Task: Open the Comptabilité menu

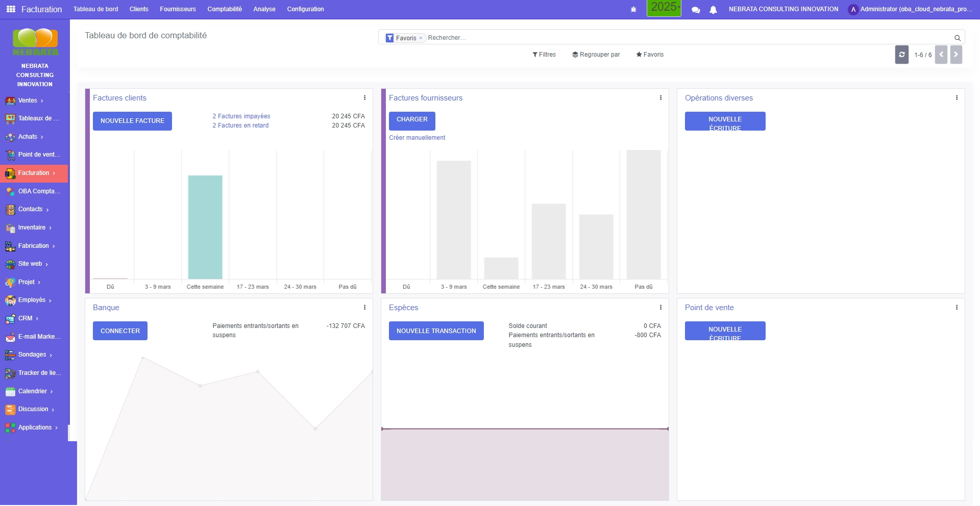Action: 225,9
